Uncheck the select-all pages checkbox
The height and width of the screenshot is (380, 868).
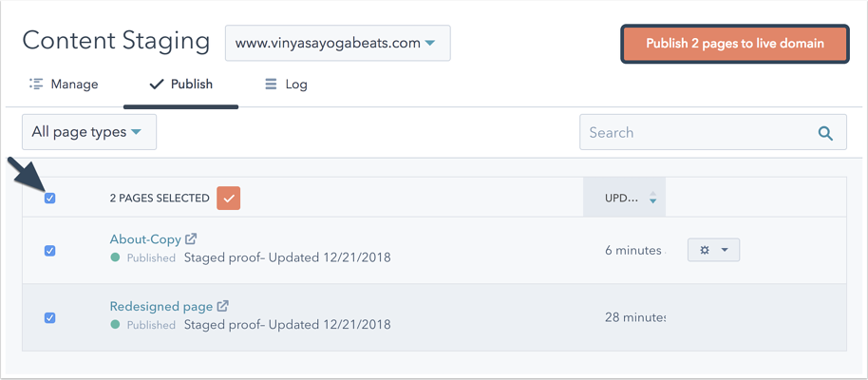[x=49, y=199]
